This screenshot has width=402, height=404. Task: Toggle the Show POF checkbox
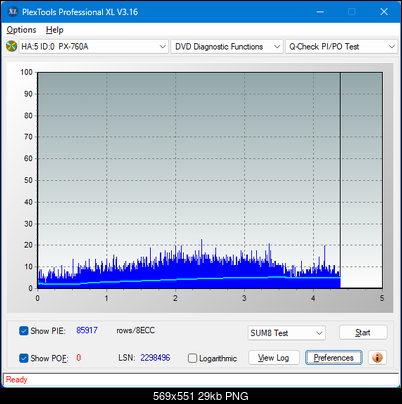pyautogui.click(x=24, y=358)
